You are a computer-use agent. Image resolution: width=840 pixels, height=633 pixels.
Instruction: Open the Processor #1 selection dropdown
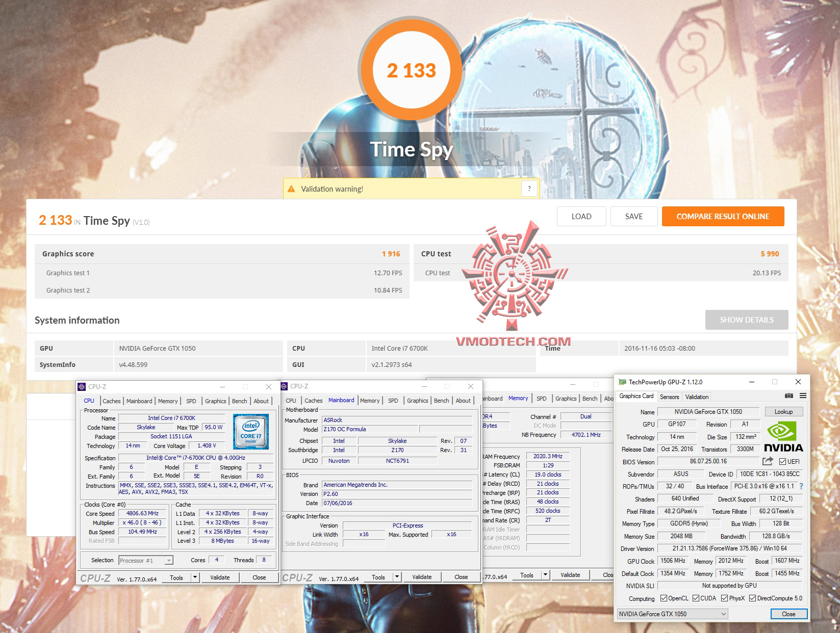(146, 561)
